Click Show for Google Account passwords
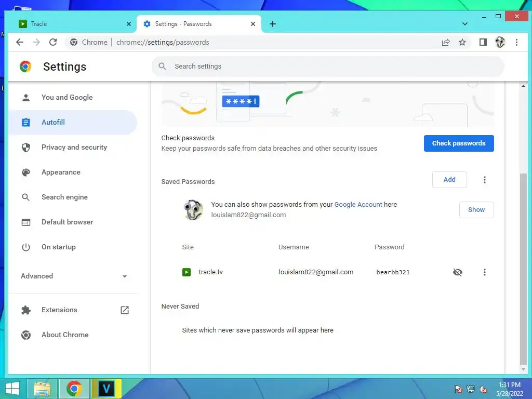 [x=476, y=210]
